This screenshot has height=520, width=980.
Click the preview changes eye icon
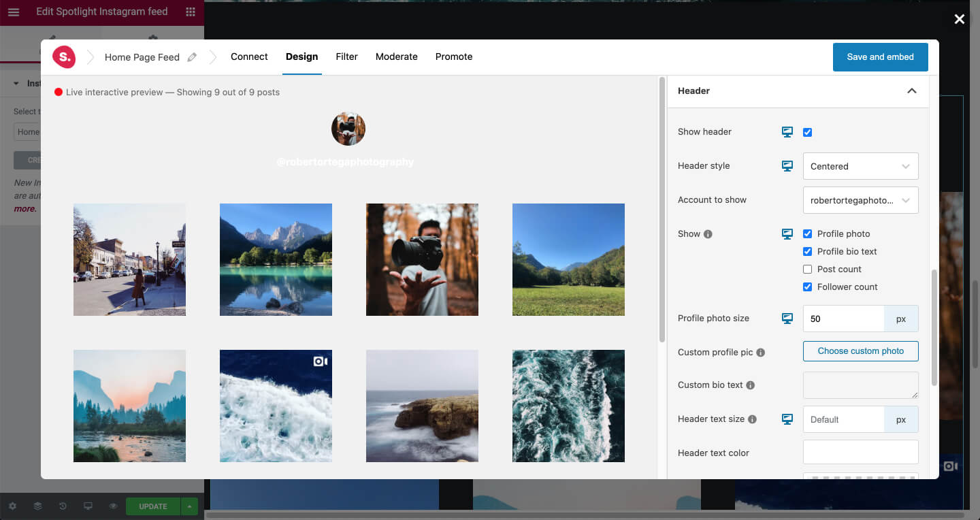113,506
